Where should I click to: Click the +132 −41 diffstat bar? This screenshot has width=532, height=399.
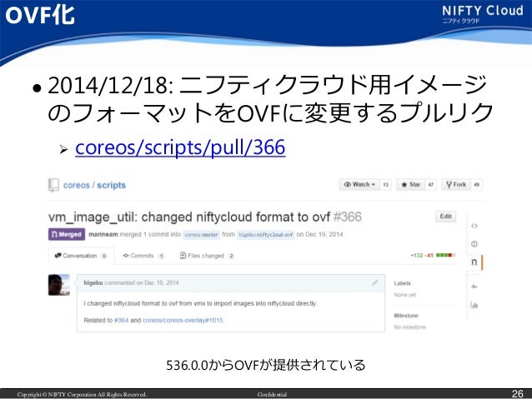tap(433, 255)
